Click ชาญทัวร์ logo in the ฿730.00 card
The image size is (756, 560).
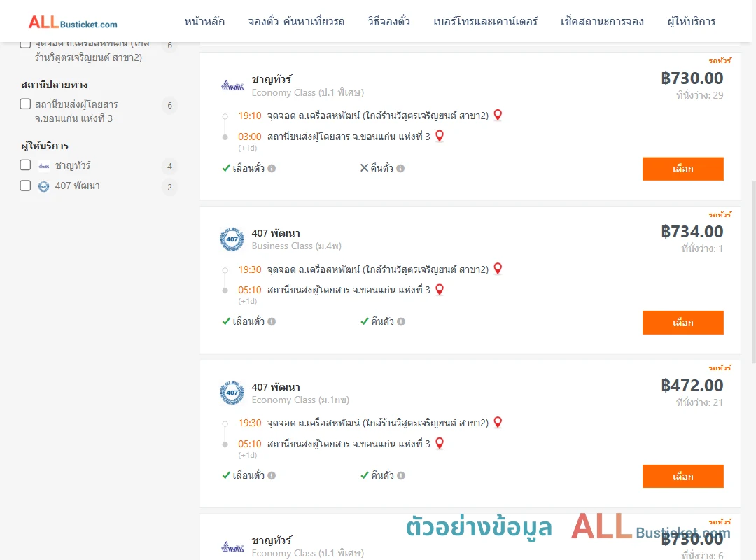point(232,86)
